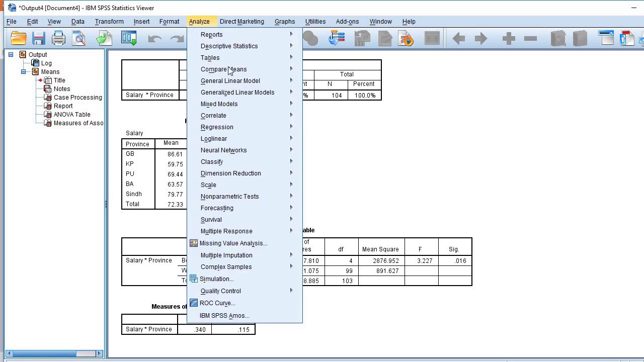Select Case Processing item in outline

78,97
